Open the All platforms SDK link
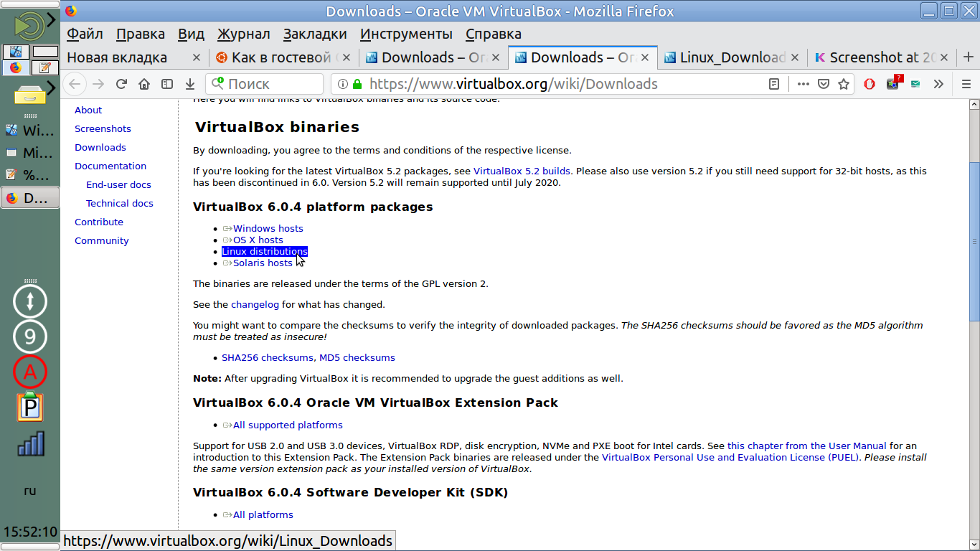Viewport: 980px width, 551px height. (x=263, y=514)
